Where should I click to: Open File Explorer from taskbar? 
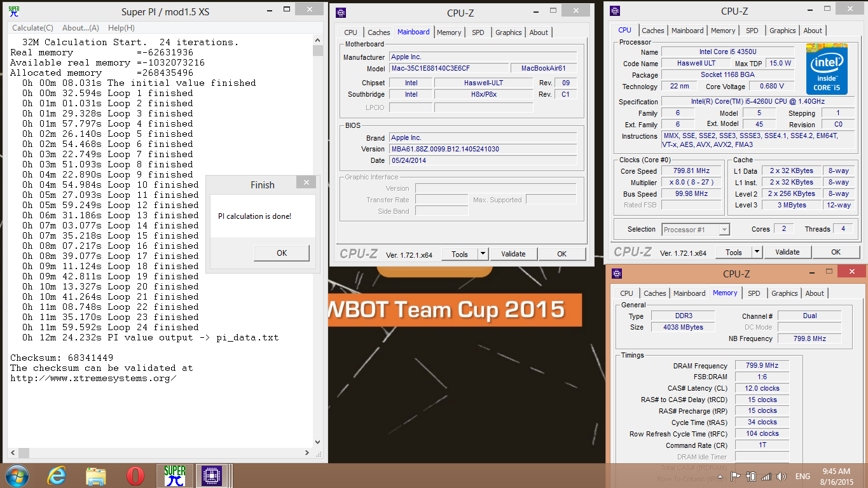[96, 475]
